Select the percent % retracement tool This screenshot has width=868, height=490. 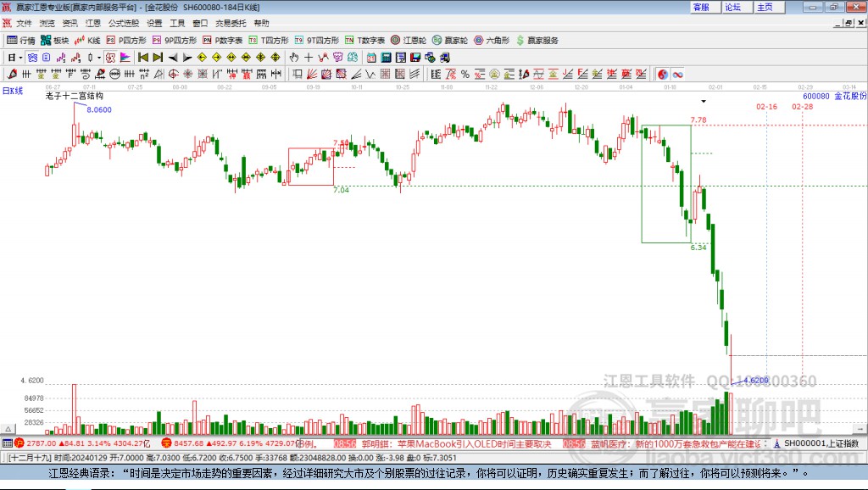coord(465,75)
